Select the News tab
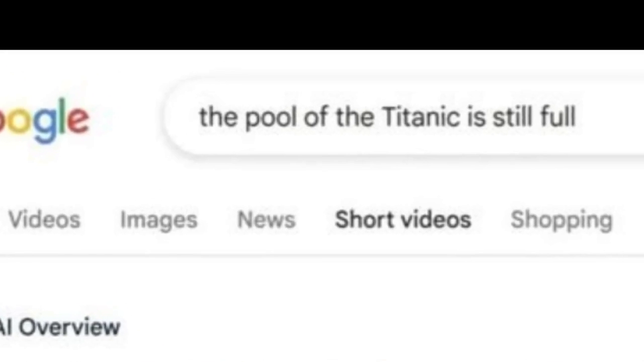Viewport: 644px width, 362px height. pyautogui.click(x=266, y=220)
